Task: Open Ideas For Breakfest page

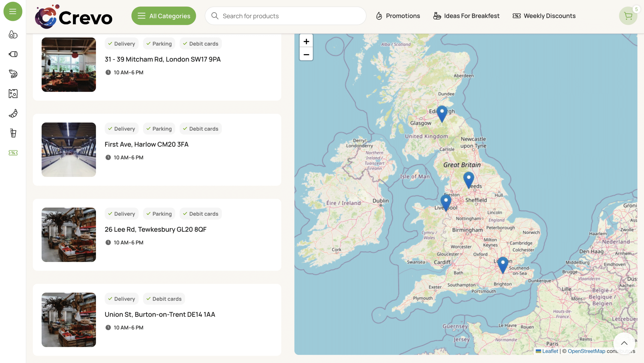Action: [x=466, y=16]
